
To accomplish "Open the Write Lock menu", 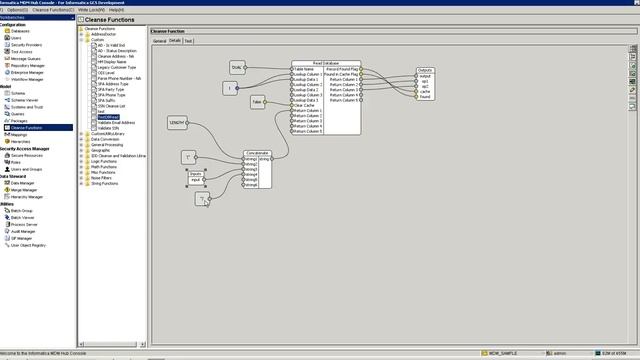I will click(x=91, y=10).
